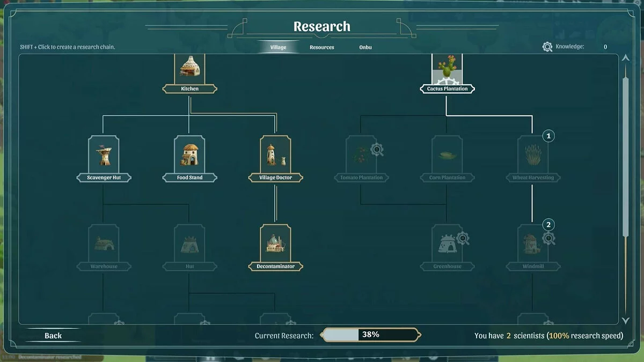Screen dimensions: 644x362
Task: Select the locked Hut icon
Action: coord(189,242)
